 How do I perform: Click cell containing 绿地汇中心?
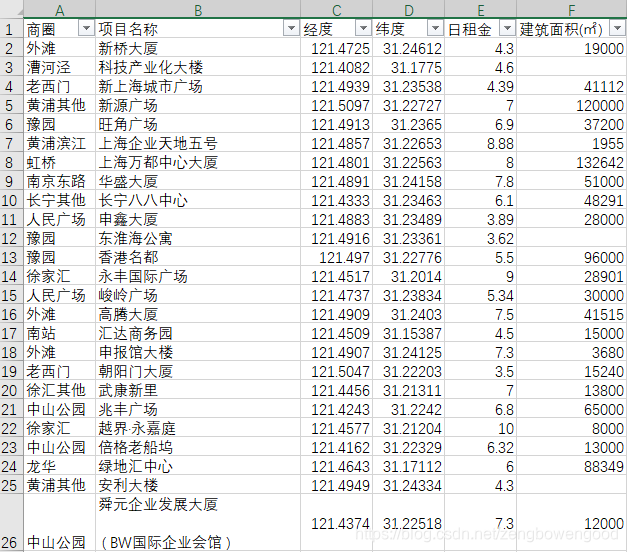click(x=198, y=466)
